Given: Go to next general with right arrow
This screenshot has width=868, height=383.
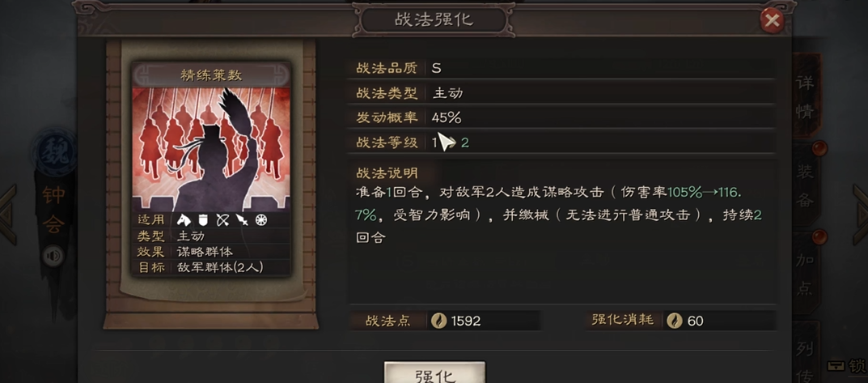Looking at the screenshot, I should (x=860, y=215).
